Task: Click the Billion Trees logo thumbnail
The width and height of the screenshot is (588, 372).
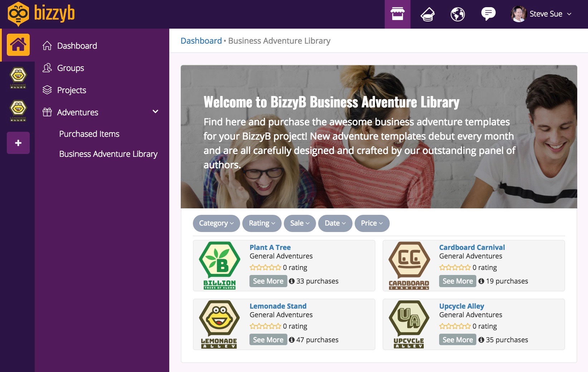Action: click(x=219, y=265)
